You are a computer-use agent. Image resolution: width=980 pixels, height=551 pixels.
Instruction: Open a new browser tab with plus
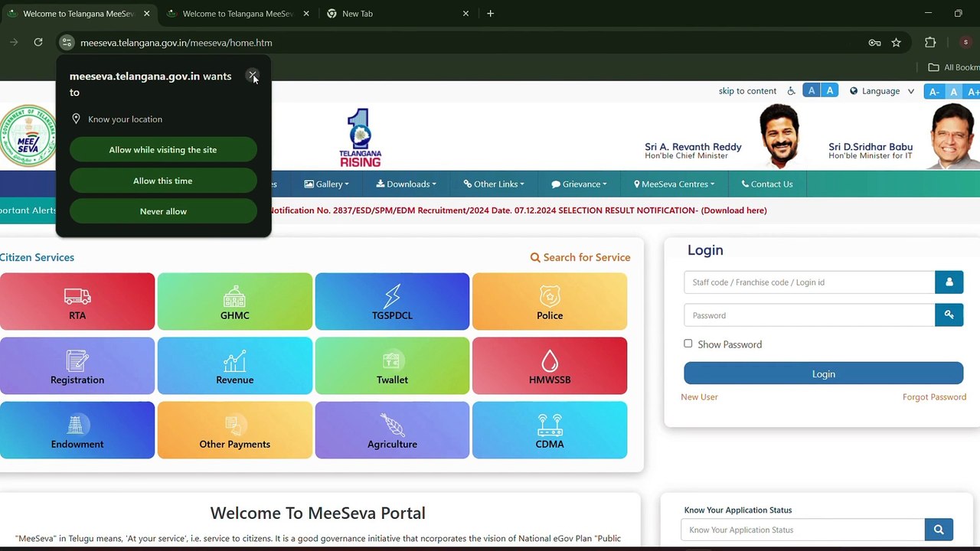[x=490, y=14]
